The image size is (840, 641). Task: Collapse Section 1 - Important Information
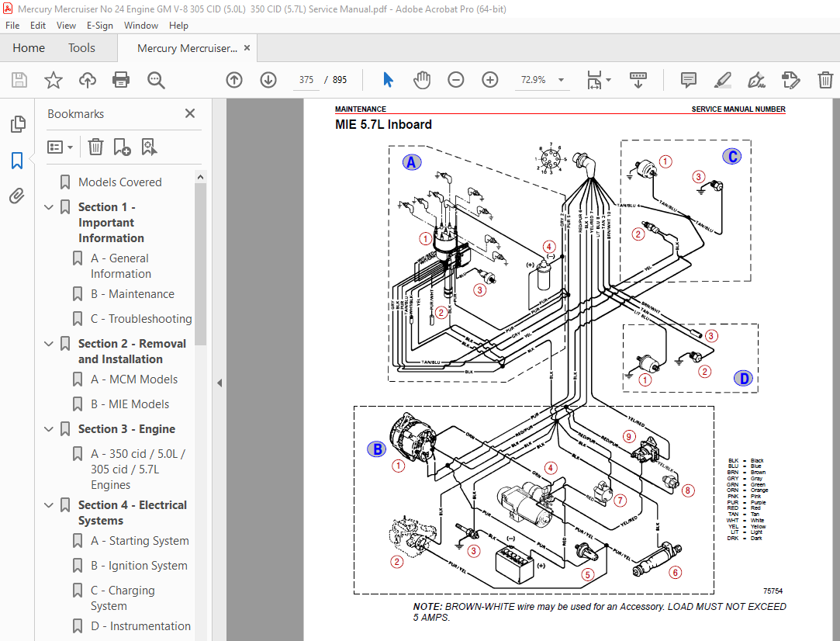pos(49,207)
